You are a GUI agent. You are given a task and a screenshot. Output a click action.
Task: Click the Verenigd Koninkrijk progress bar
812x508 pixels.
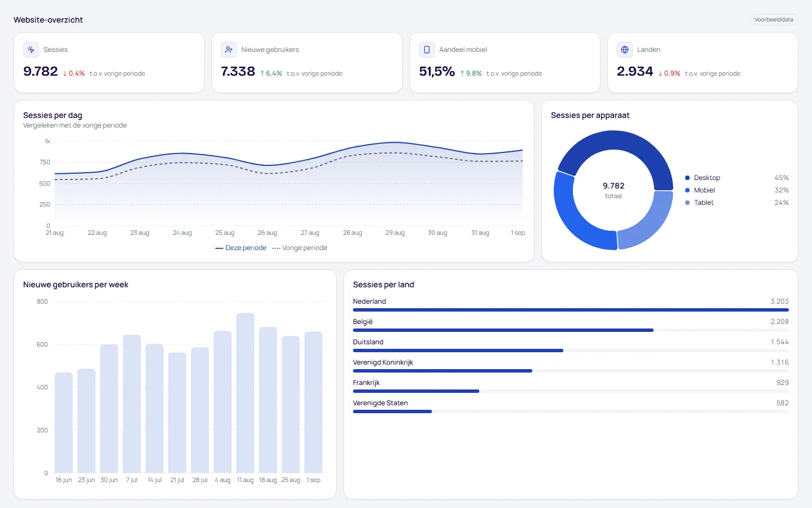click(571, 371)
